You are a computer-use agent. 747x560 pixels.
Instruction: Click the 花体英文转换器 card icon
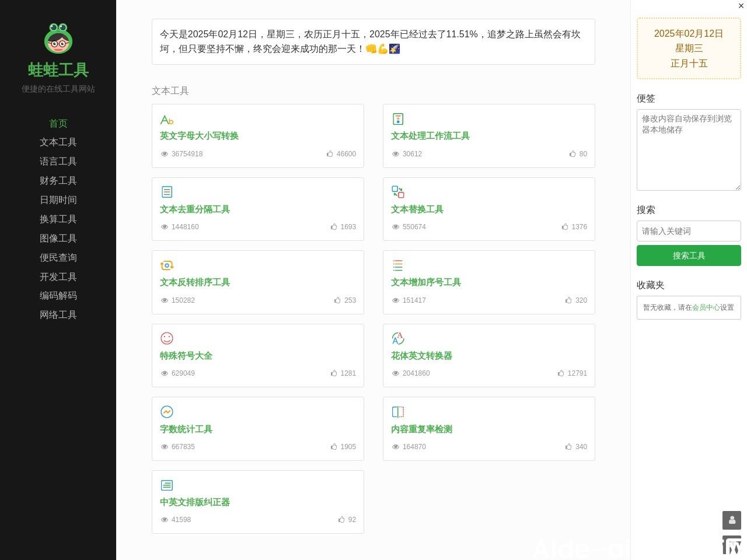click(398, 338)
